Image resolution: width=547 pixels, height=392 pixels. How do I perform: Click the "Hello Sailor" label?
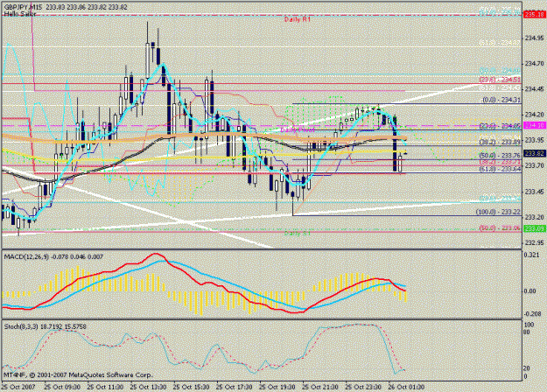(x=20, y=14)
